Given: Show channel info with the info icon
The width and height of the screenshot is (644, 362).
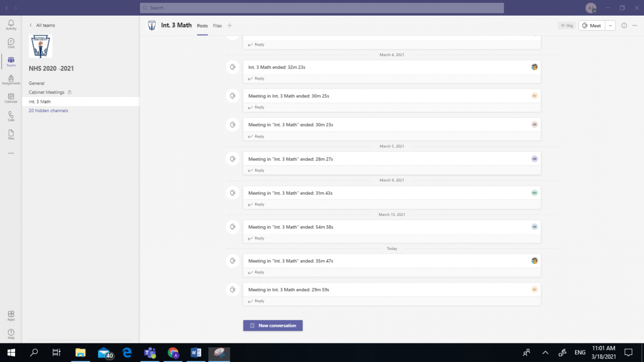Looking at the screenshot, I should 624,26.
